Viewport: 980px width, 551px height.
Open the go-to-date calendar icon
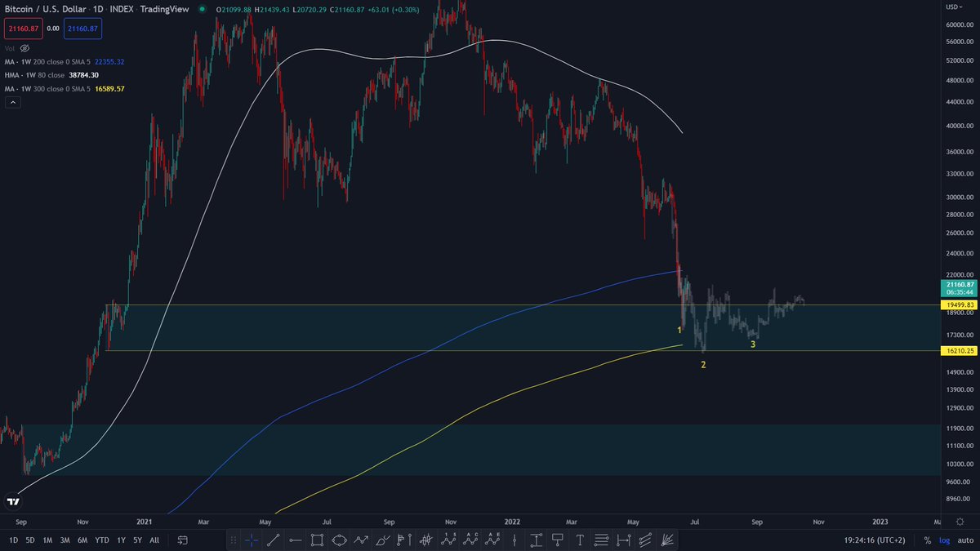pos(182,540)
